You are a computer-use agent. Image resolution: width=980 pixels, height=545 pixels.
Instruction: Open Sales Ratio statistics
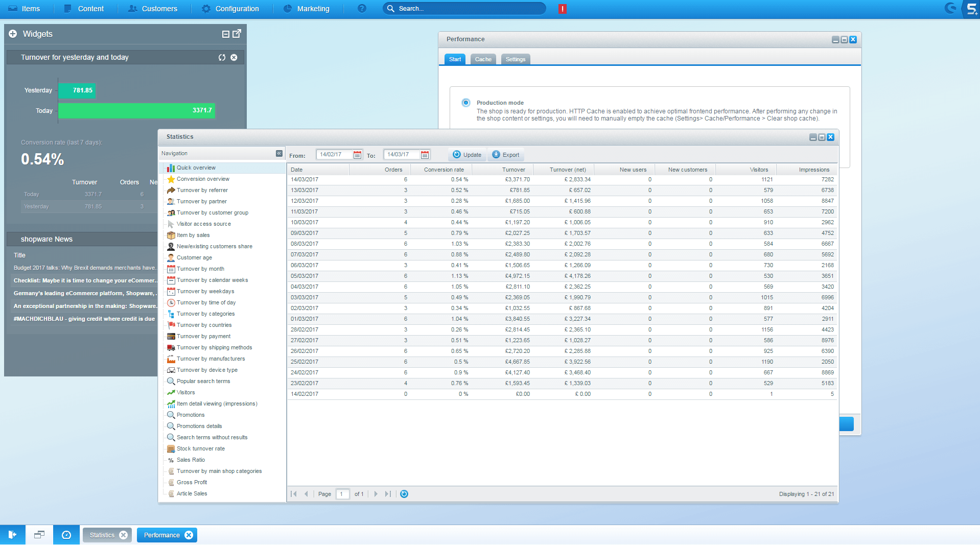click(191, 460)
